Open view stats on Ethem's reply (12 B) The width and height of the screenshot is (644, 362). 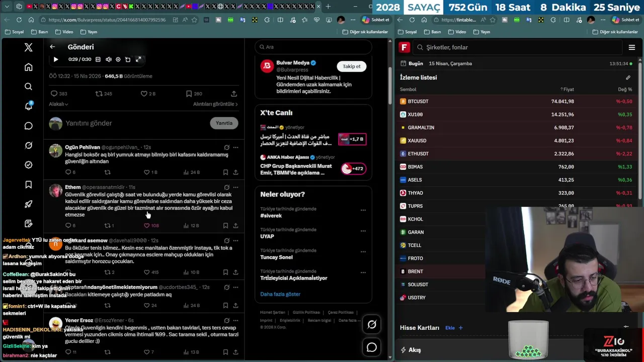pyautogui.click(x=191, y=226)
